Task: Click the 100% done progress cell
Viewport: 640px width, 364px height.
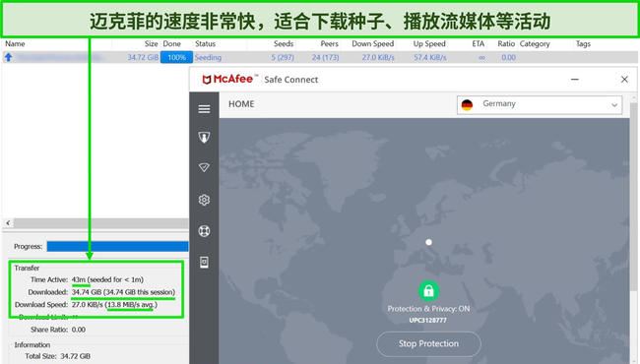Action: pyautogui.click(x=176, y=57)
